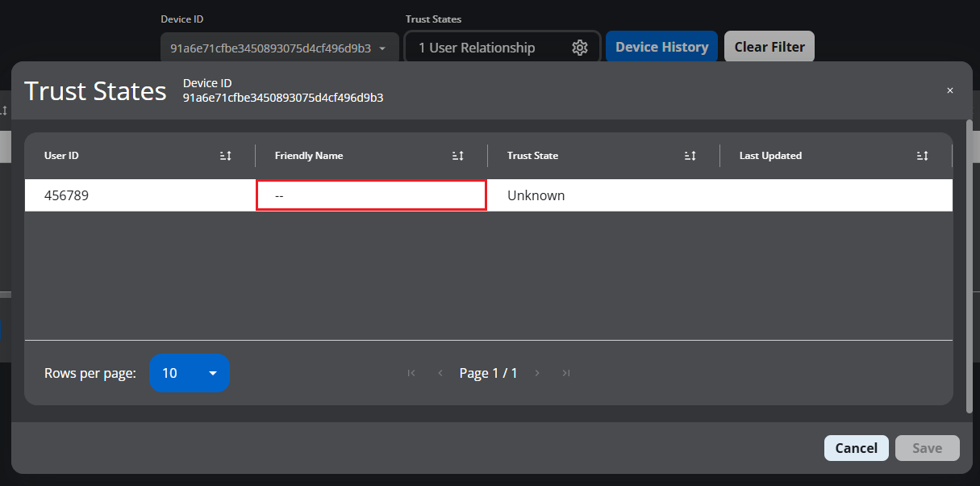Sort the table by User ID
Screen dimensions: 980x486
click(x=226, y=156)
